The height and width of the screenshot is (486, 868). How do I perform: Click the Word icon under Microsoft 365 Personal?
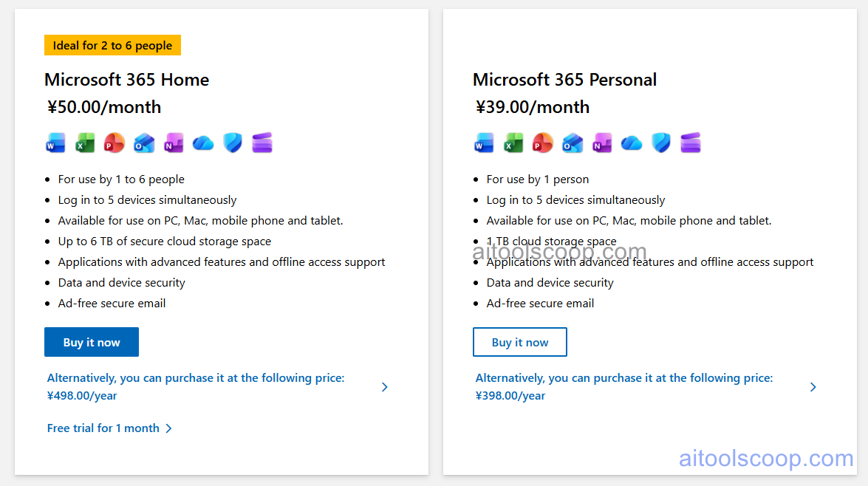(x=483, y=143)
